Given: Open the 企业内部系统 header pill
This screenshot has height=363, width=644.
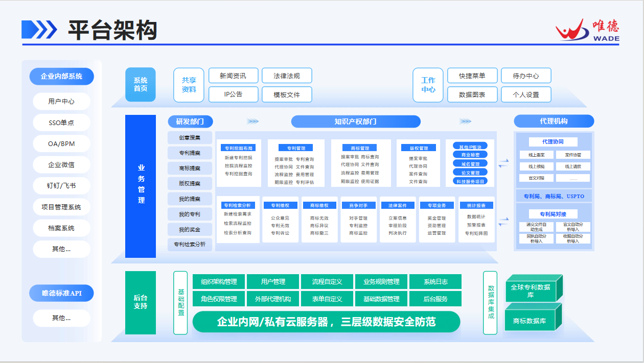Looking at the screenshot, I should (x=61, y=77).
